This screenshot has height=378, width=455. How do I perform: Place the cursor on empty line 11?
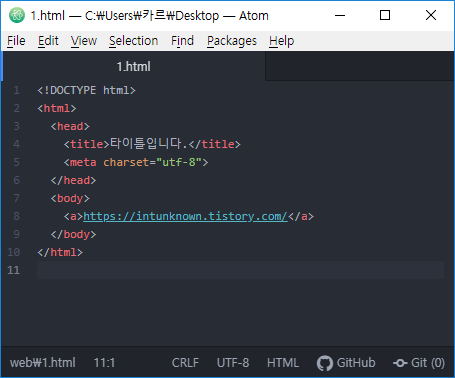[240, 270]
